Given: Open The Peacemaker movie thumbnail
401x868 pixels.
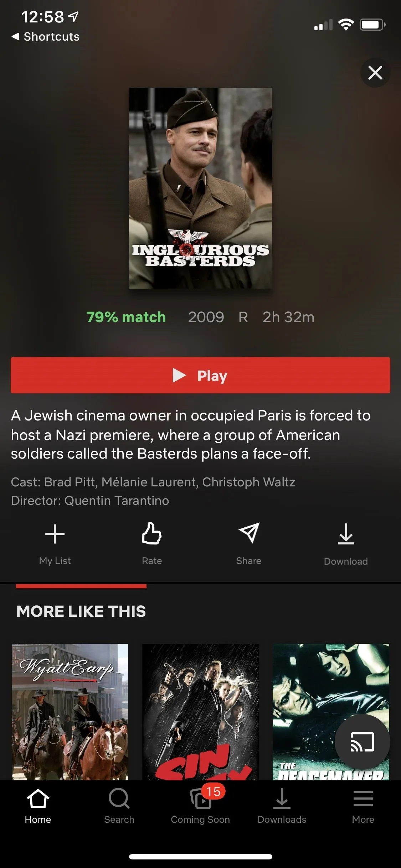Looking at the screenshot, I should click(x=331, y=712).
